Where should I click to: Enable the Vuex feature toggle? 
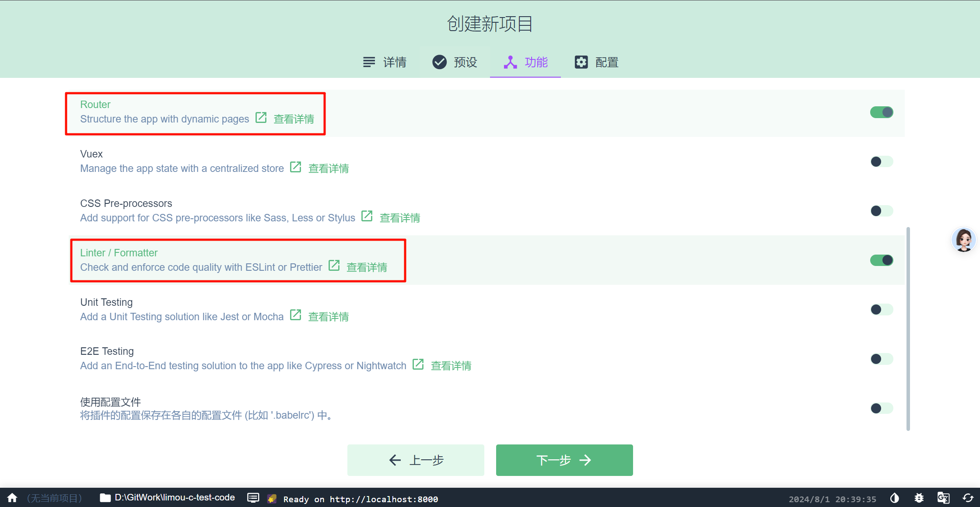point(882,162)
